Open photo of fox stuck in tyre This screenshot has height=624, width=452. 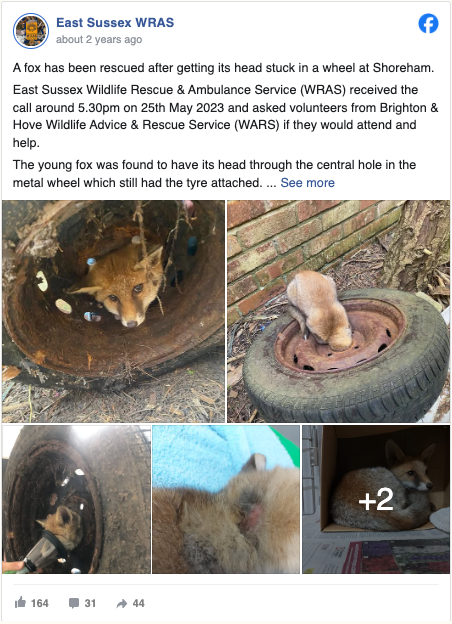[338, 311]
